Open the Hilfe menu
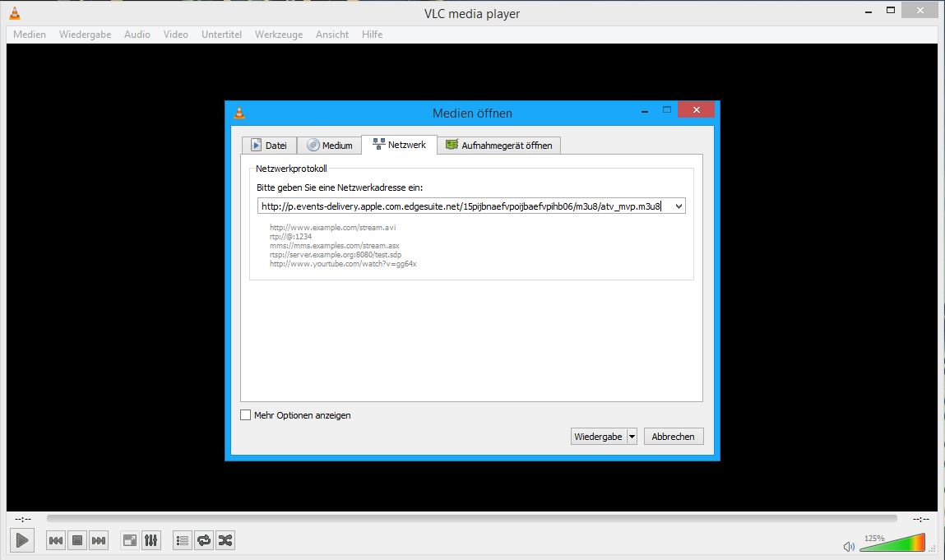The width and height of the screenshot is (945, 560). (373, 35)
